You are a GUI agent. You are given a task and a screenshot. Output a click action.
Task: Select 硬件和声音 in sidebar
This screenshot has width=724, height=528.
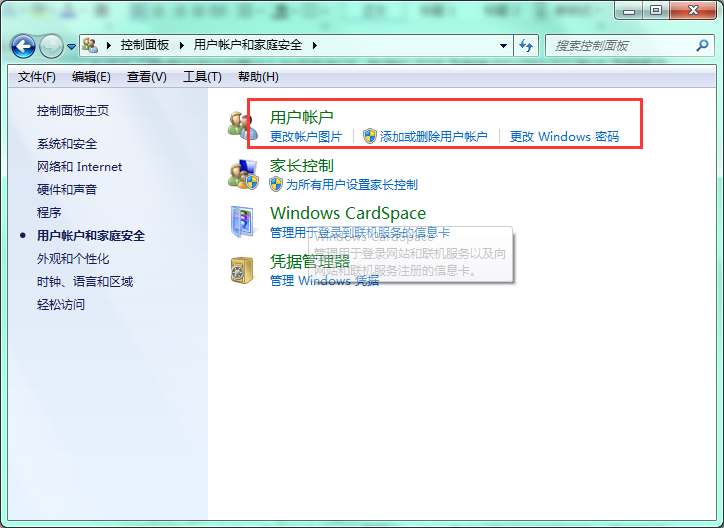coord(67,190)
